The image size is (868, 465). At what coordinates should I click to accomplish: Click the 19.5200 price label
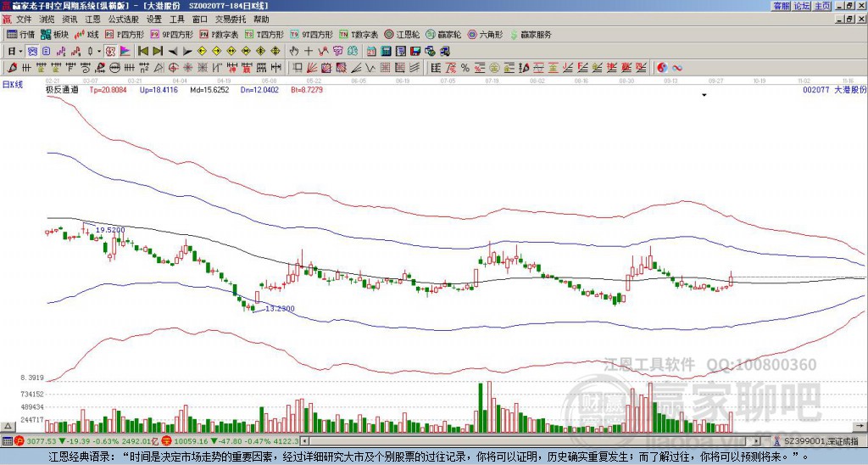click(x=110, y=229)
